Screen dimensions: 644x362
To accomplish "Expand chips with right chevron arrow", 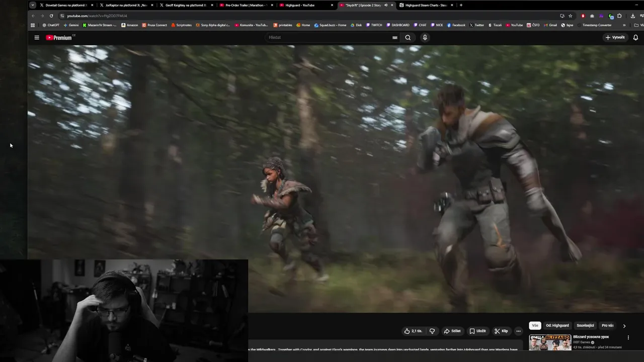I will [624, 326].
